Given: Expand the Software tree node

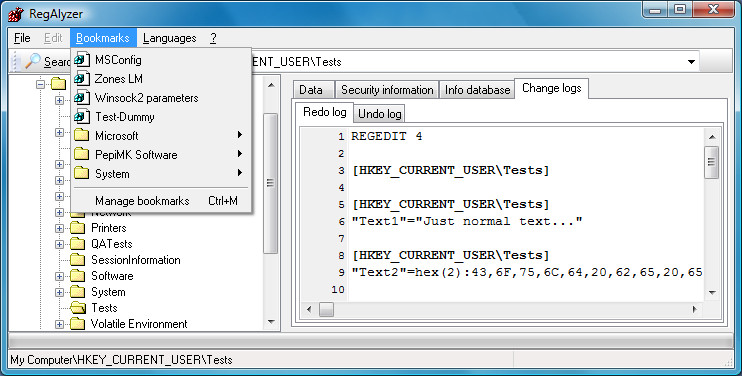Looking at the screenshot, I should click(x=59, y=276).
